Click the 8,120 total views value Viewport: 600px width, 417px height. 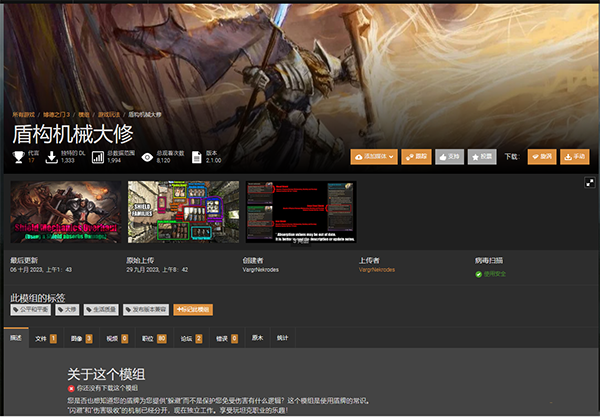tap(163, 160)
